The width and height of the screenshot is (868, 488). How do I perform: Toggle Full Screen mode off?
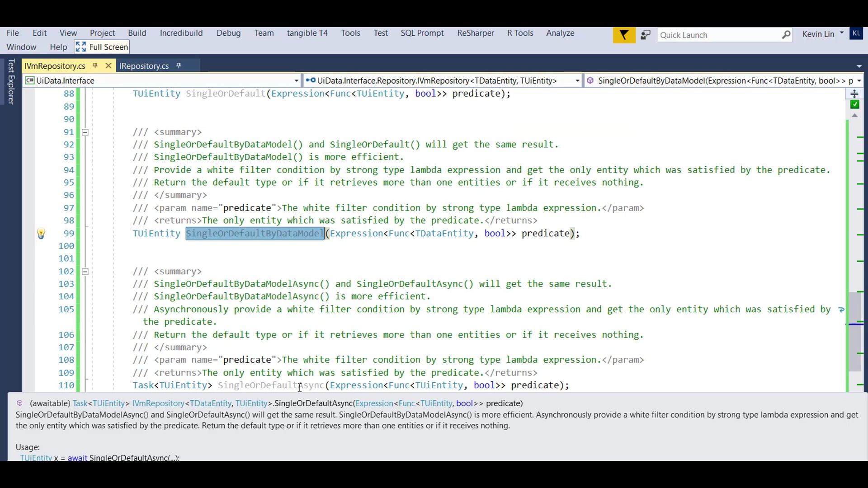(x=101, y=47)
